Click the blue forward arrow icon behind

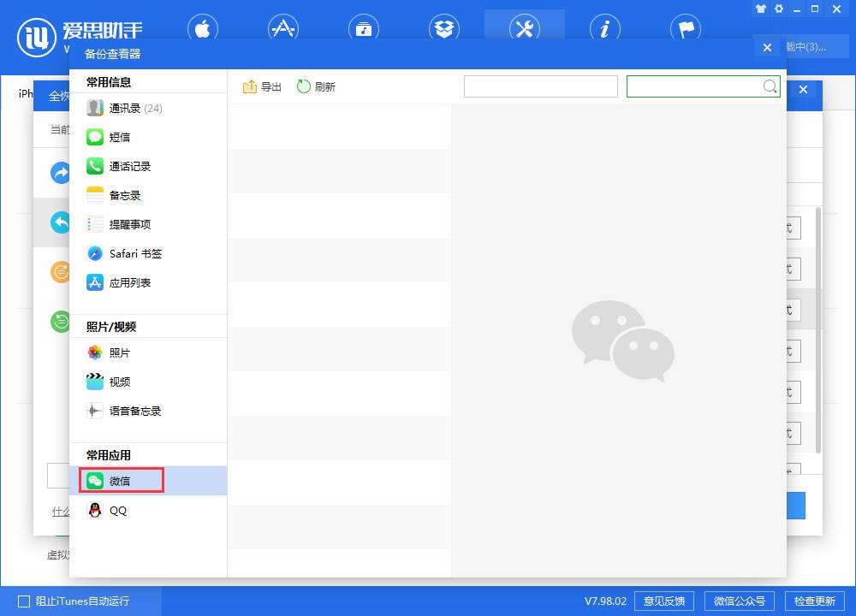click(x=60, y=174)
